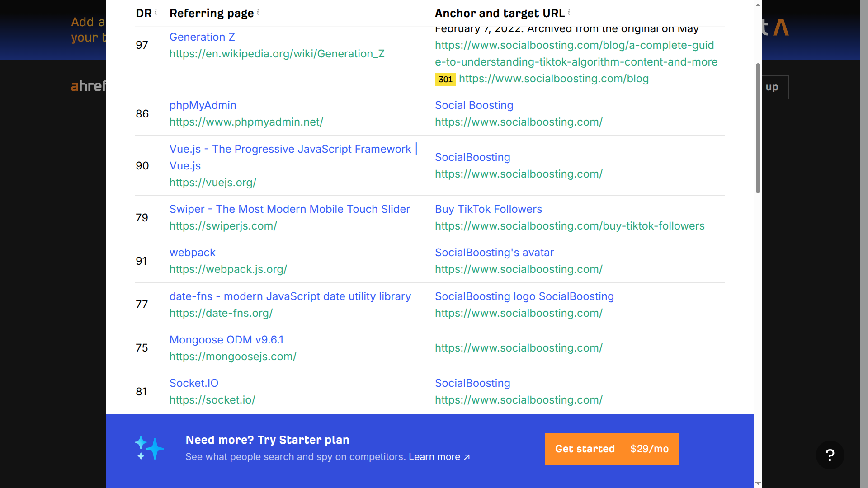Open Mongoose ODM v9.6.1 page link
This screenshot has width=868, height=488.
(226, 340)
